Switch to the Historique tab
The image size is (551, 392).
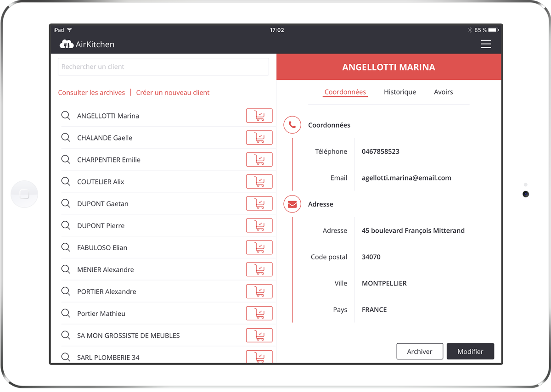click(400, 92)
